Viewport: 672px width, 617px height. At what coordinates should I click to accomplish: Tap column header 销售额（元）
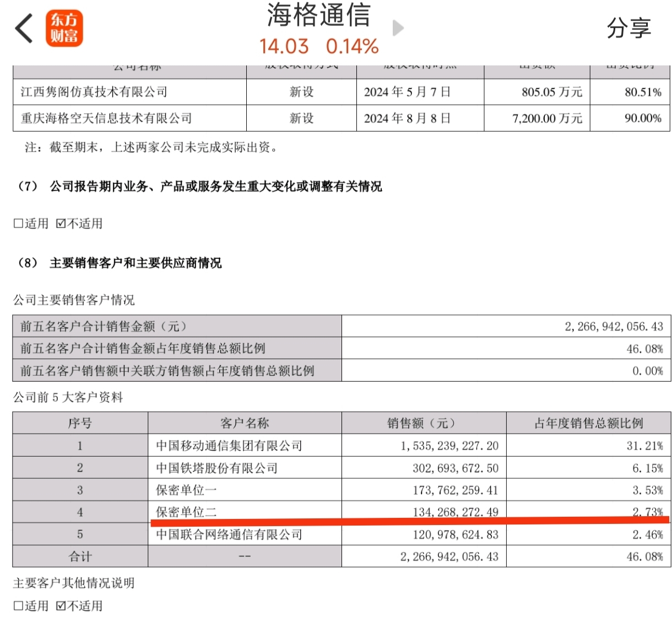point(424,423)
